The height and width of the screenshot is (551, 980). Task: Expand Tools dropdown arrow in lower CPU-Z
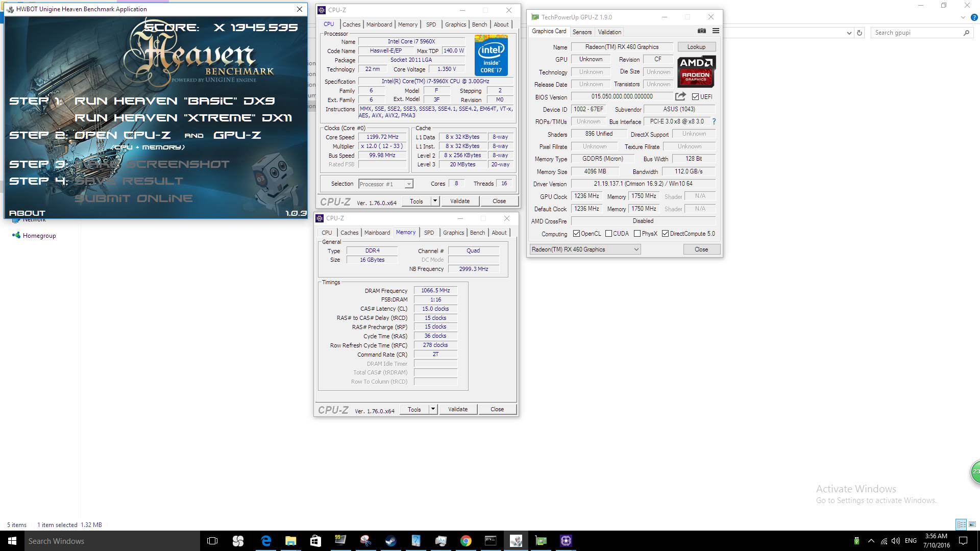(433, 409)
